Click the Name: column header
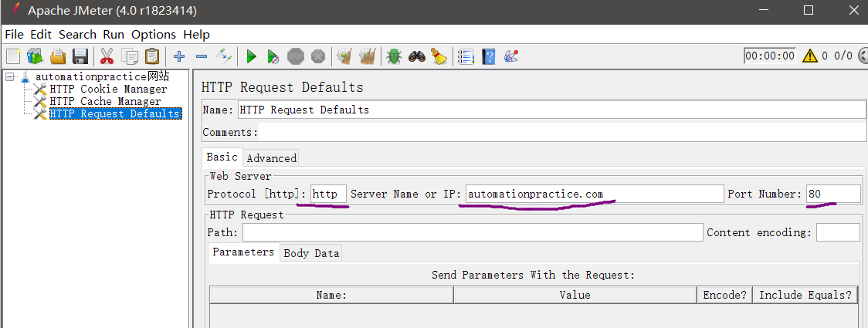 [x=331, y=295]
